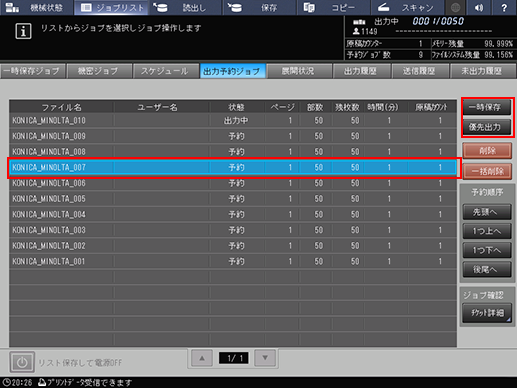The width and height of the screenshot is (517, 388).
Task: Click the 時間(分) column header
Action: click(383, 107)
